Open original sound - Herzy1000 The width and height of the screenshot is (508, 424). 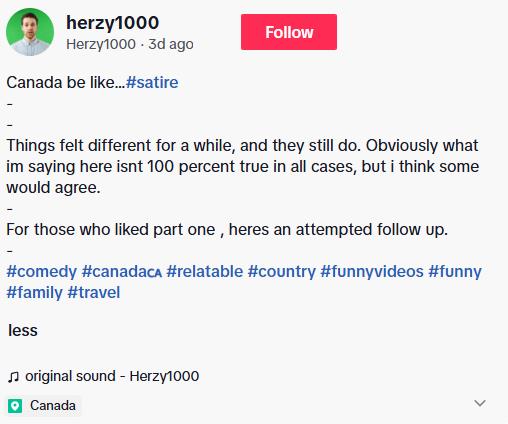[x=112, y=376]
